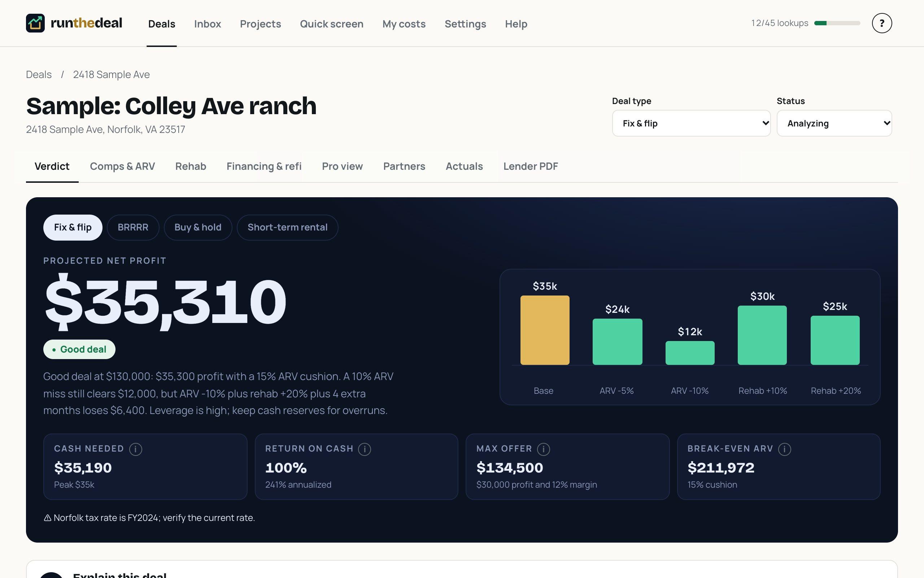924x578 pixels.
Task: Switch to the Rehab tab
Action: (x=191, y=166)
